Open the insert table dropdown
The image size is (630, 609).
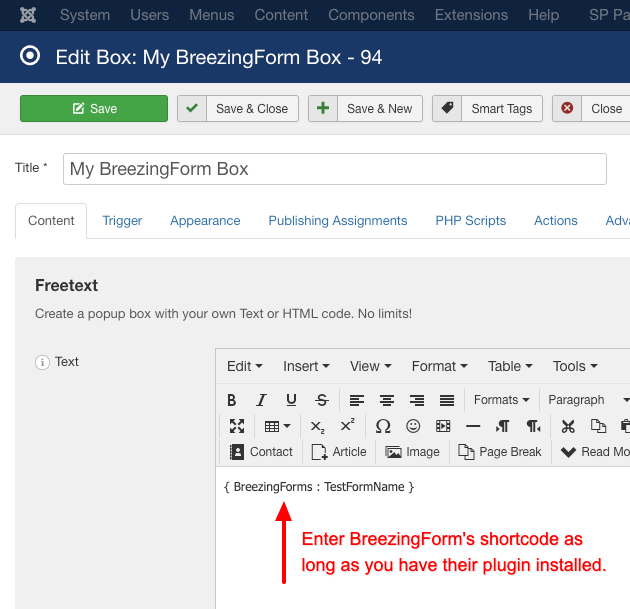pos(277,426)
